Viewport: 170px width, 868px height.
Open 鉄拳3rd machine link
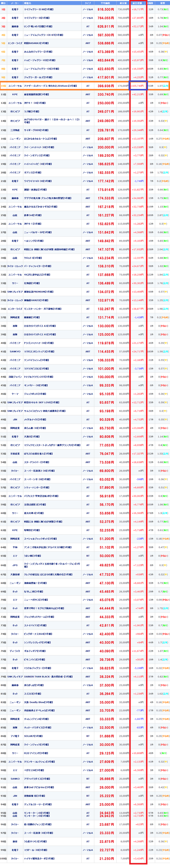click(32, 215)
